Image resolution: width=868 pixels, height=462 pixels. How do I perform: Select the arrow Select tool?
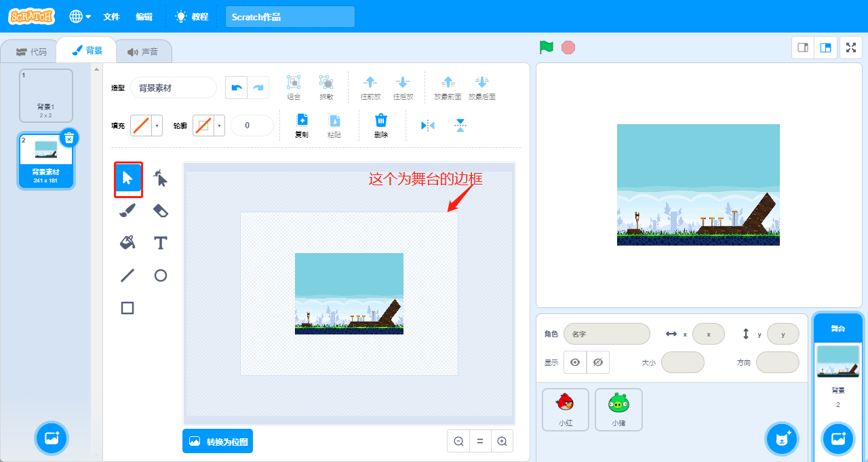click(x=127, y=178)
